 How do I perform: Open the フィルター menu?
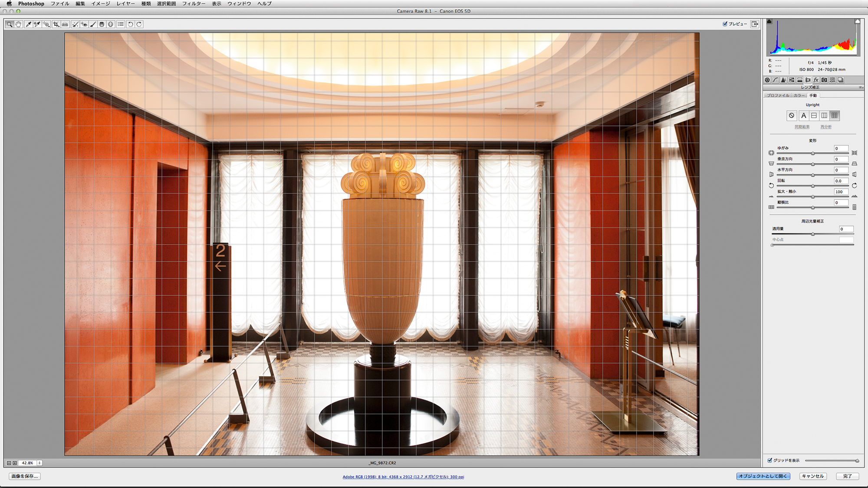[194, 3]
